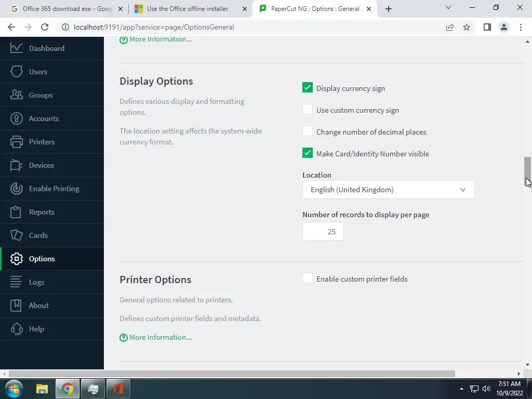Click the Cards icon in sidebar
532x399 pixels.
16,235
